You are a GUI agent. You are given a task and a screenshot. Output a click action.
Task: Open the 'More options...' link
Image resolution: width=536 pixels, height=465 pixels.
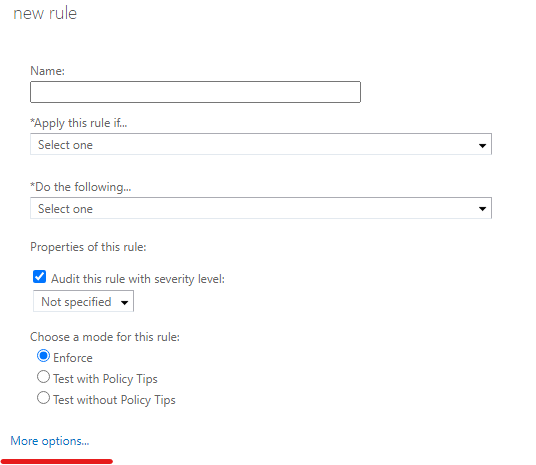click(x=50, y=441)
